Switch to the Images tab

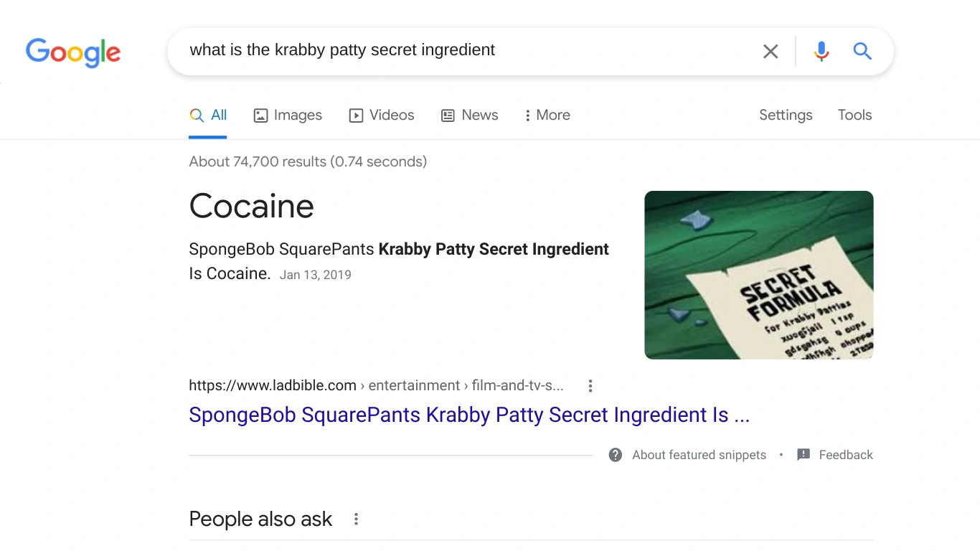pos(288,115)
